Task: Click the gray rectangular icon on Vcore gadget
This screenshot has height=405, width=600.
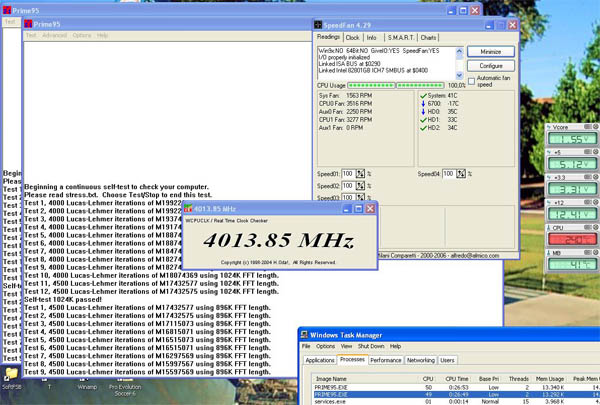Action: point(588,127)
